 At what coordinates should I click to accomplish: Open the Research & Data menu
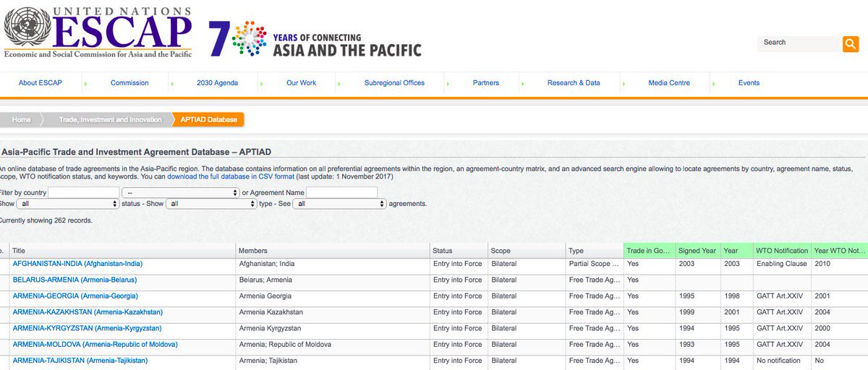tap(574, 83)
